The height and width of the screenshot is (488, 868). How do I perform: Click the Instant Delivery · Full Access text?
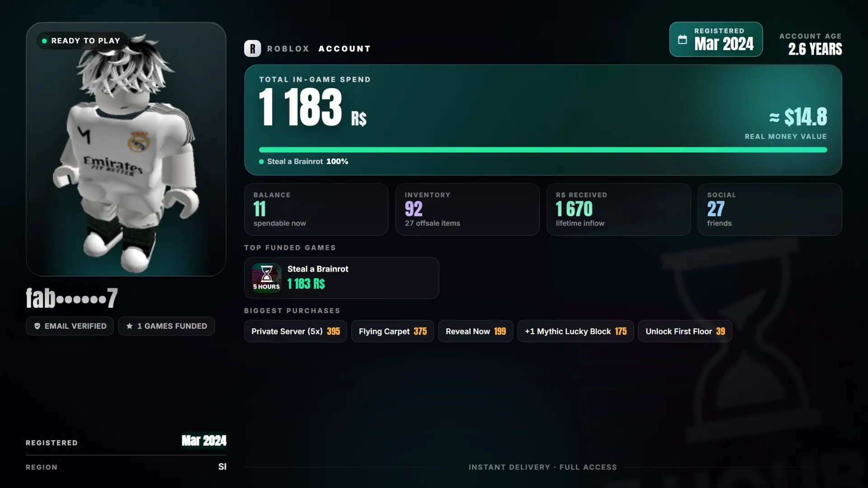pos(542,467)
